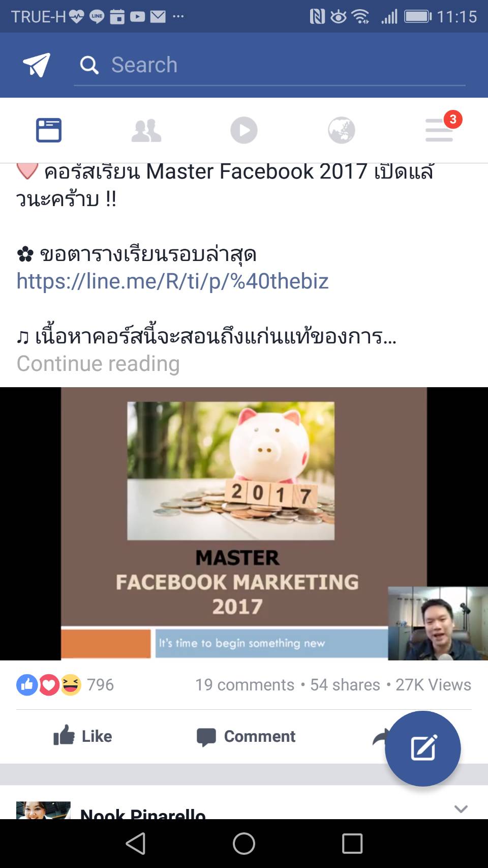Tap the search magnifier icon
Screen dimensions: 488x868
pyautogui.click(x=89, y=65)
